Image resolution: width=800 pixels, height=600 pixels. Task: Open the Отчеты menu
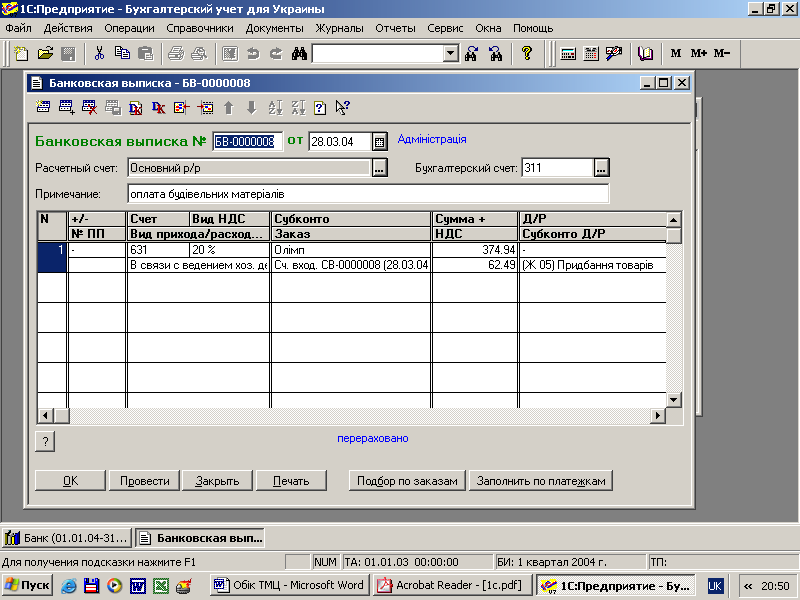point(395,28)
